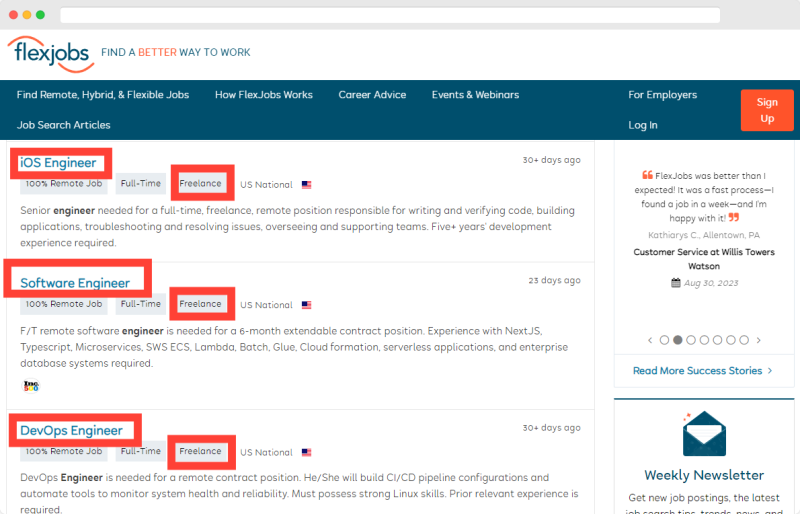Click 'FIND A BETTER WAY TO WORK' tagline

[x=176, y=53]
